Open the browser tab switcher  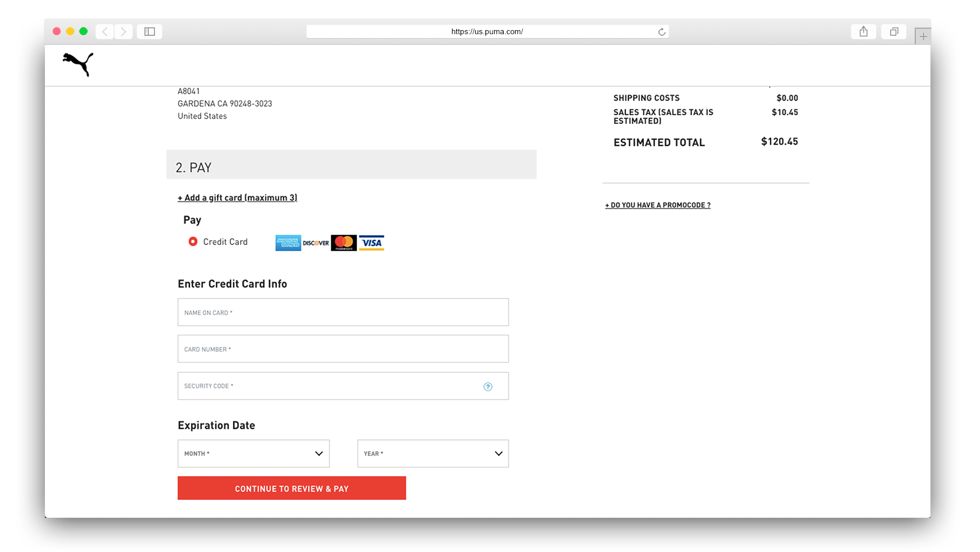click(894, 31)
